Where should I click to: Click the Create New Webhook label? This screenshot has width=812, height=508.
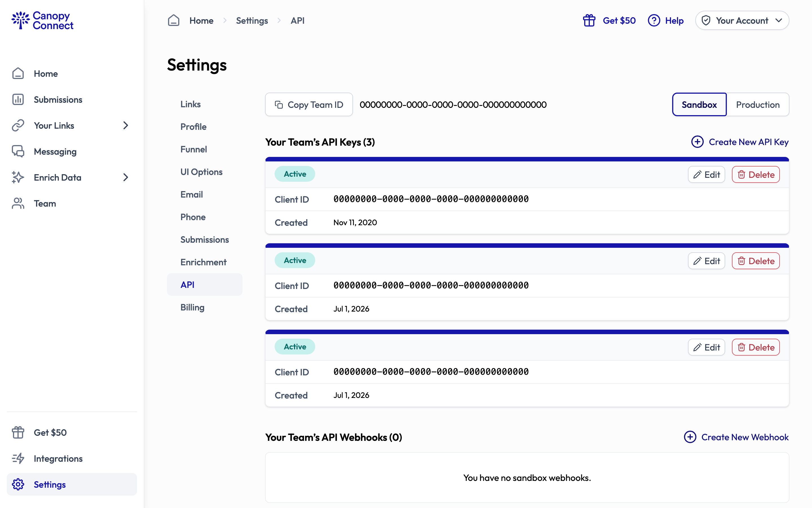pyautogui.click(x=745, y=437)
